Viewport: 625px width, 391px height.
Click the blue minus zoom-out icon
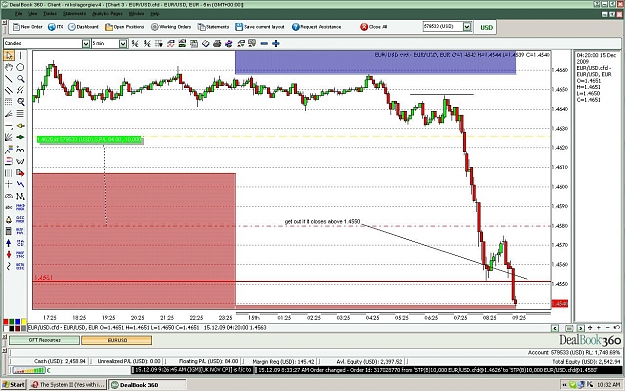tap(264, 43)
